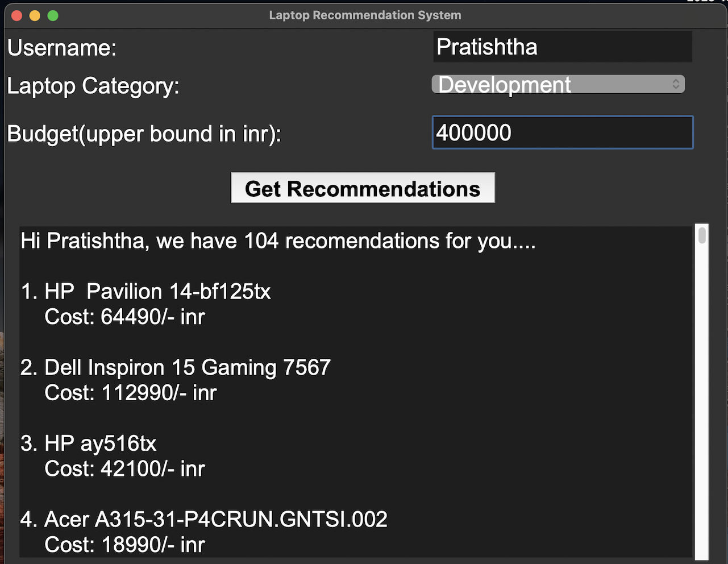Focus the Username input field
This screenshot has width=728, height=564.
[563, 47]
